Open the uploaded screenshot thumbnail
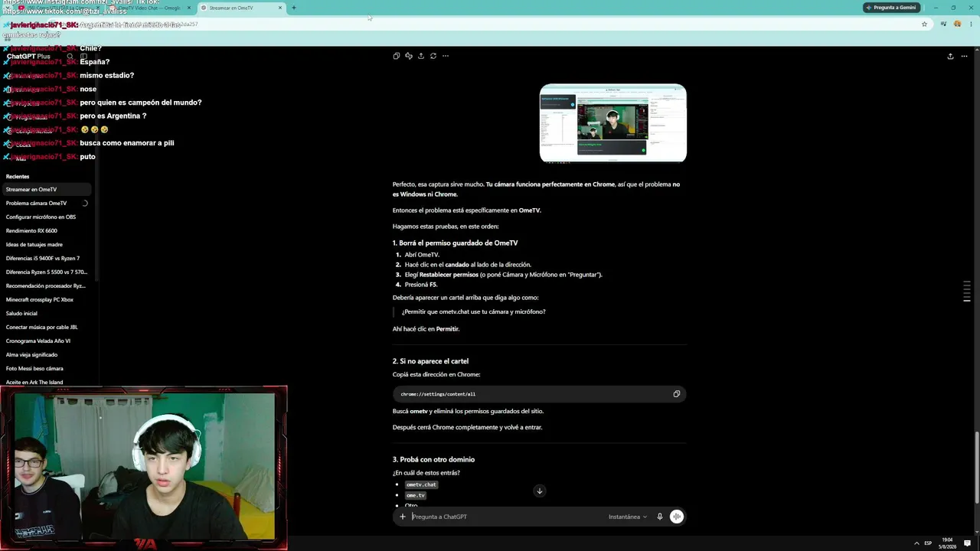Viewport: 980px width, 551px height. coord(613,123)
